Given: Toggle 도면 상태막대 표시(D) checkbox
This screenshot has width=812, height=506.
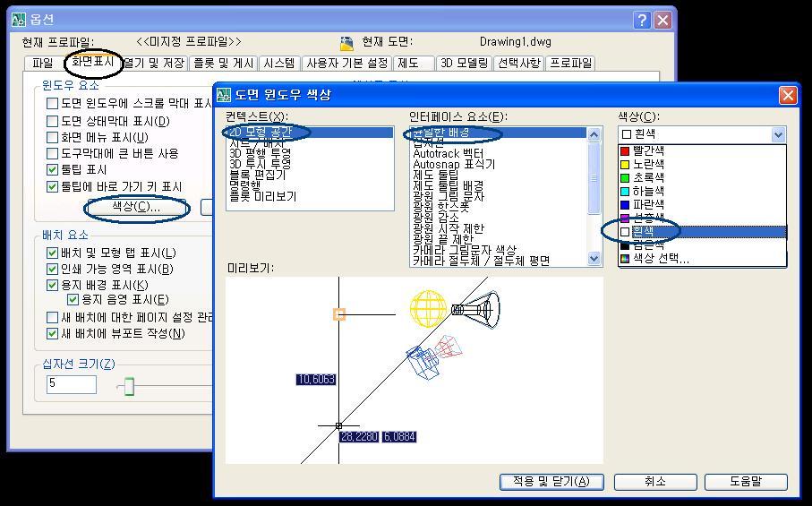Looking at the screenshot, I should pyautogui.click(x=52, y=121).
